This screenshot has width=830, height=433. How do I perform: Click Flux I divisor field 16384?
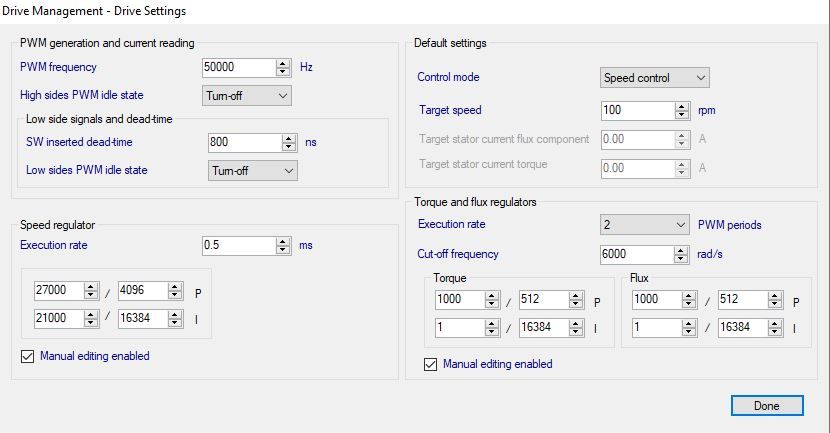[x=743, y=328]
